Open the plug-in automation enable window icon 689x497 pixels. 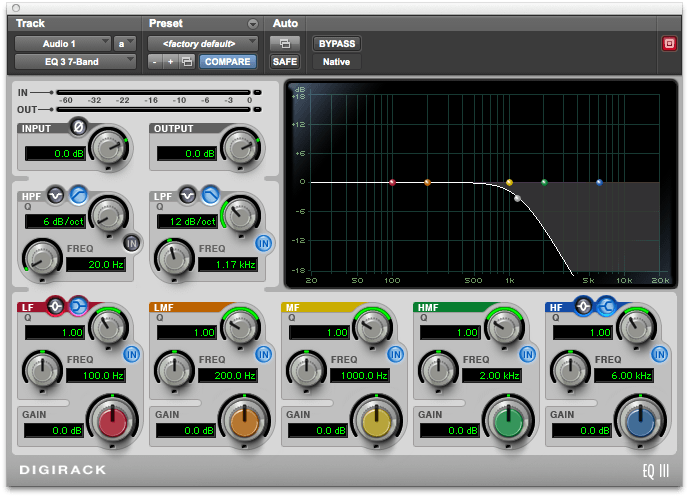click(285, 44)
